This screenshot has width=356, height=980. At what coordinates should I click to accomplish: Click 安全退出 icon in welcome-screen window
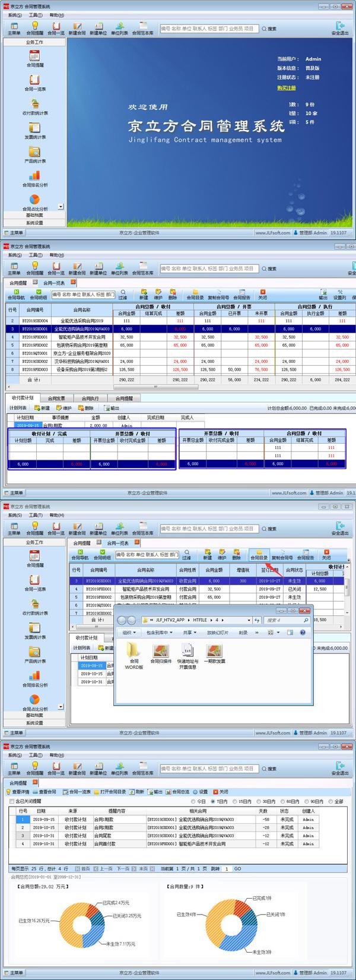point(340,28)
